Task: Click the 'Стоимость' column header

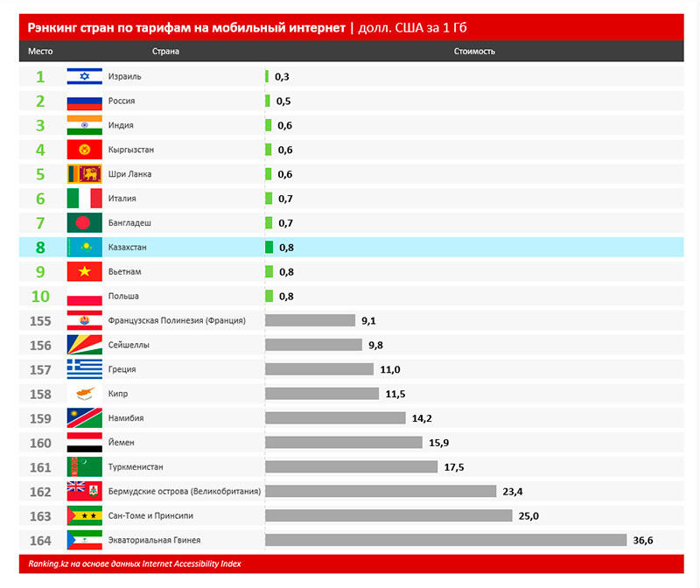Action: tap(474, 52)
